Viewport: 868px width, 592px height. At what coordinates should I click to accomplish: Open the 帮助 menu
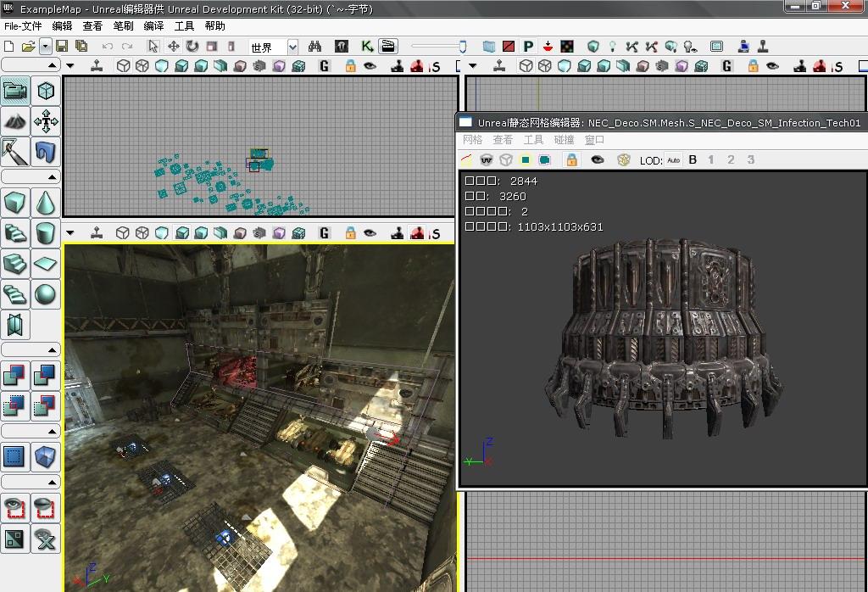[x=214, y=26]
